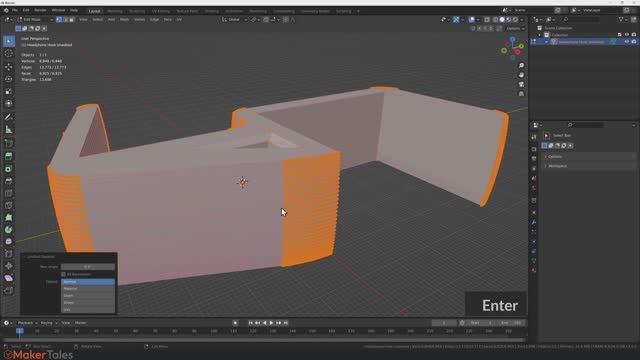Click the pan view hand icon

point(521,75)
